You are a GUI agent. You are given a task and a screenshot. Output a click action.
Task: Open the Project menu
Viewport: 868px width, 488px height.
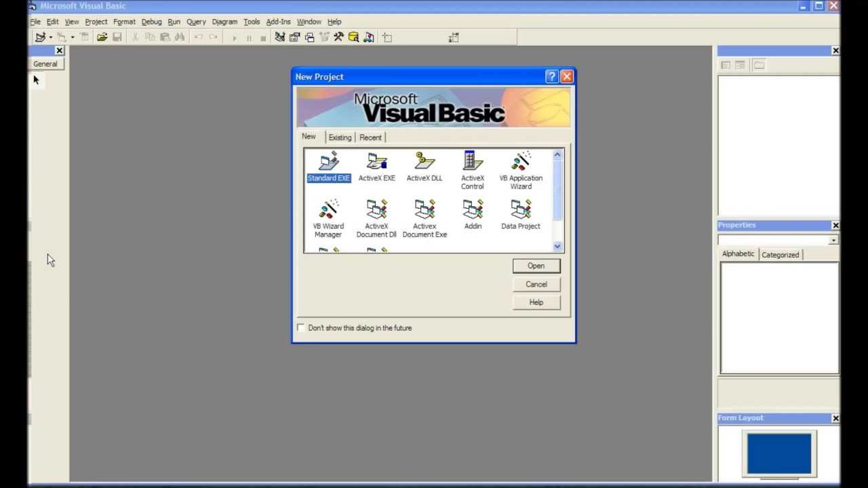96,22
